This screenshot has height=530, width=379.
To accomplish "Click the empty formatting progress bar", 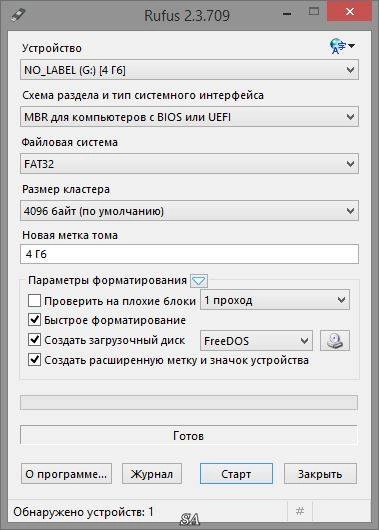I will tap(189, 403).
